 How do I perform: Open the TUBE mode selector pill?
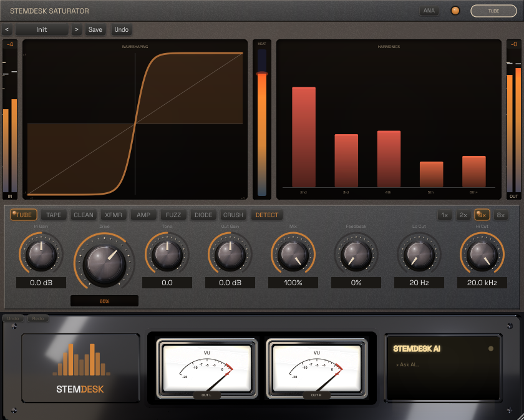click(493, 11)
